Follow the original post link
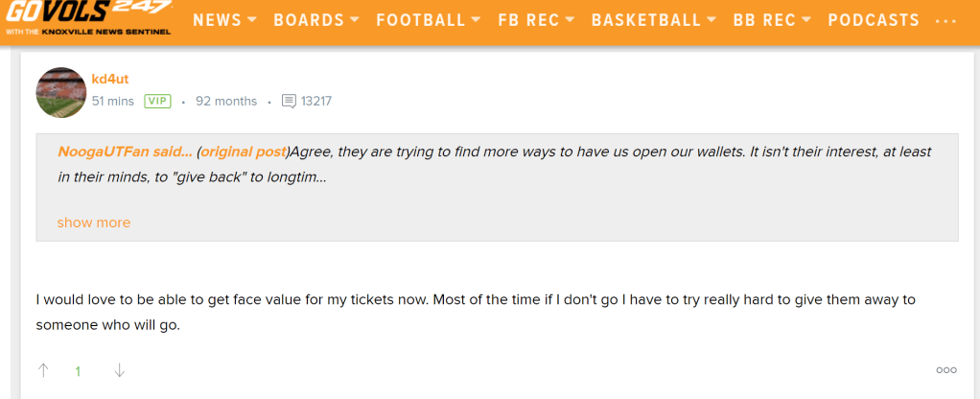980x399 pixels. [x=244, y=152]
